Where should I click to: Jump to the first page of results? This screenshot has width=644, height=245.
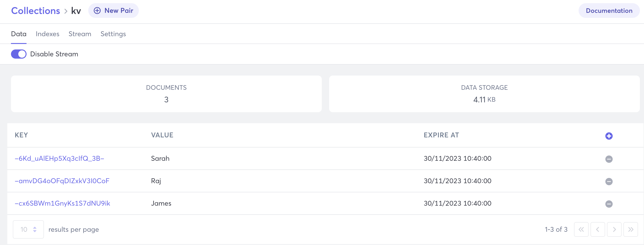point(581,229)
